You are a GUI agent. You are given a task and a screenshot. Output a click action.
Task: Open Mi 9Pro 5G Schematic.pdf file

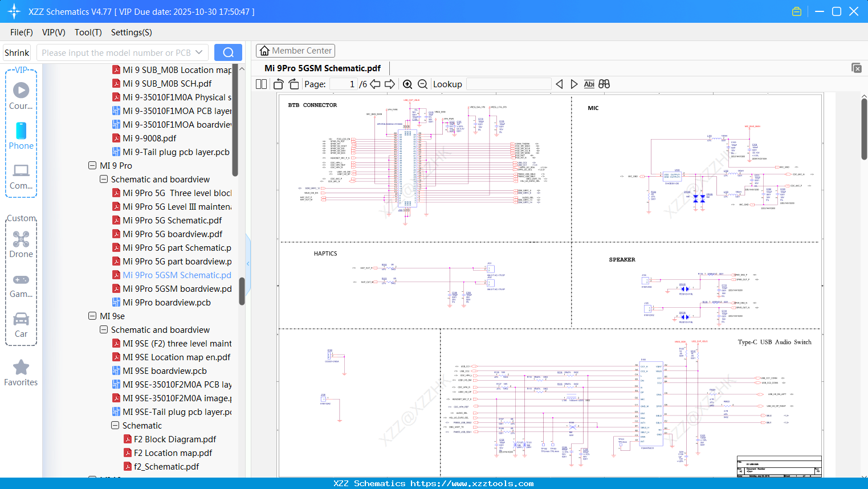pos(172,220)
